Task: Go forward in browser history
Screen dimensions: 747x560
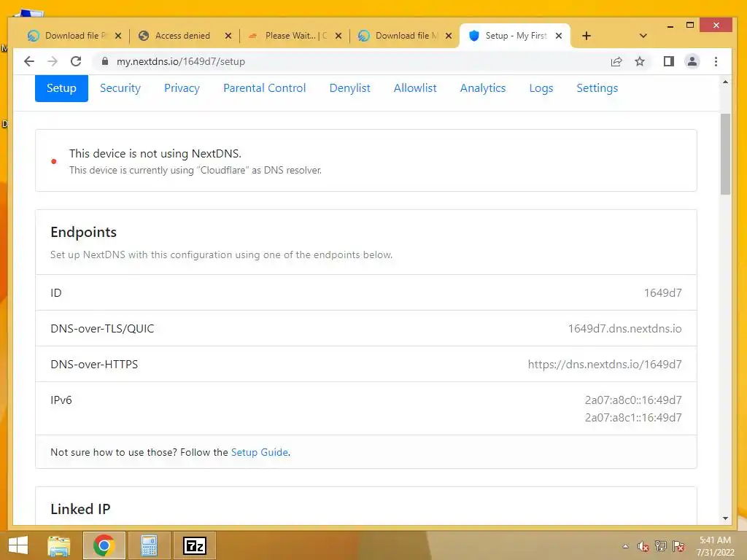Action: [53, 61]
